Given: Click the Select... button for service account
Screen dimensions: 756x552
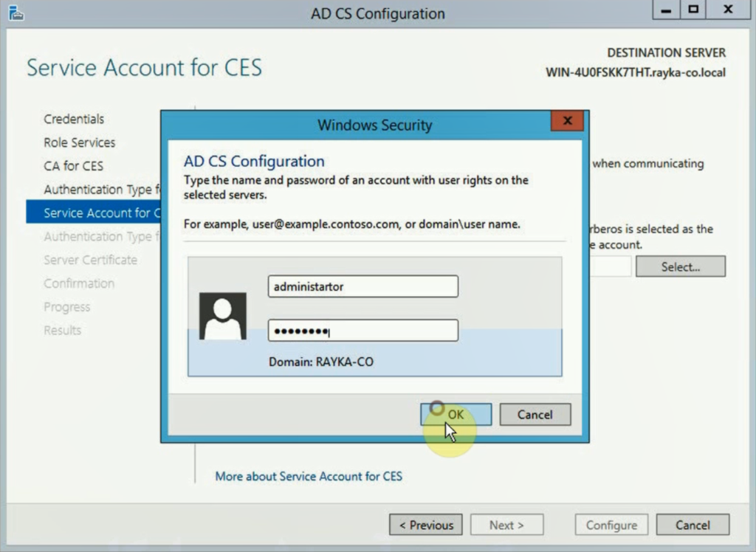Looking at the screenshot, I should (680, 266).
